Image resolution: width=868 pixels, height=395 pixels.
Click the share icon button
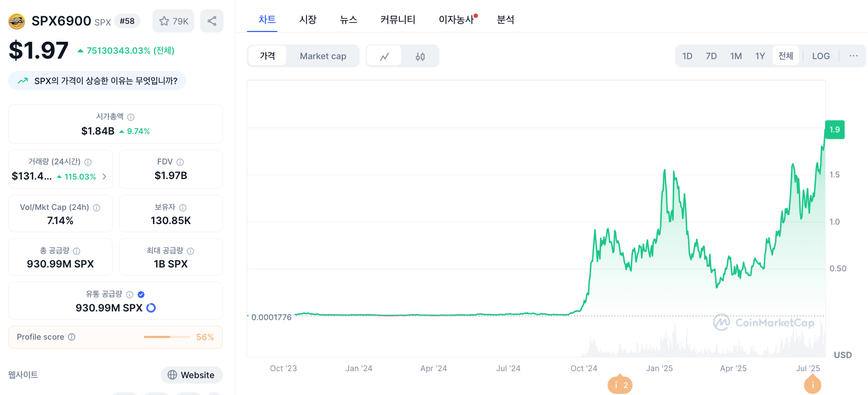212,21
